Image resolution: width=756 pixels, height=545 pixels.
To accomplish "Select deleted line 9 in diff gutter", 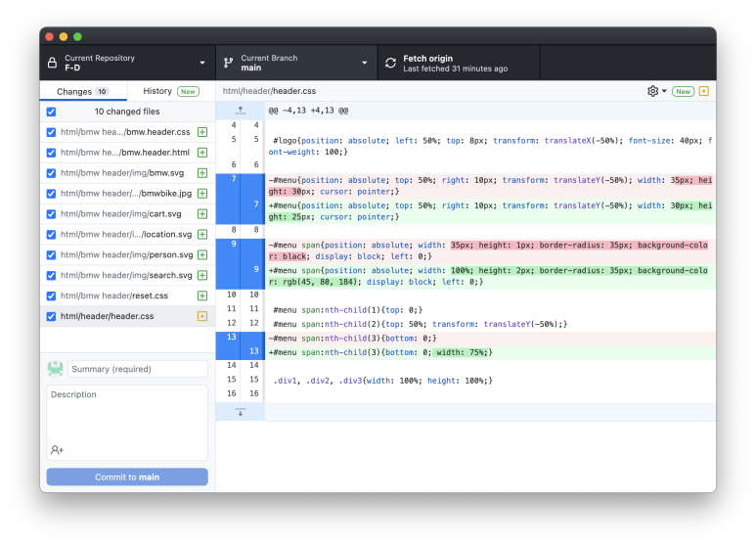I will tap(241, 250).
